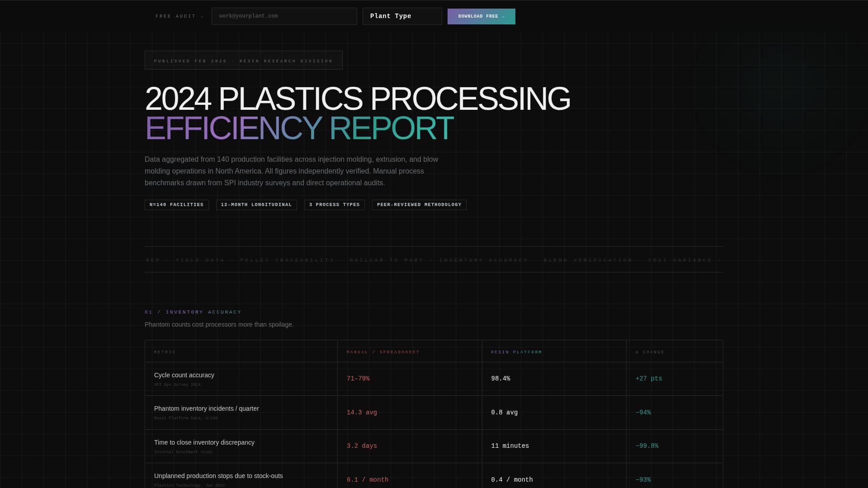Open the Plant Type dropdown
The height and width of the screenshot is (488, 868).
[x=402, y=16]
